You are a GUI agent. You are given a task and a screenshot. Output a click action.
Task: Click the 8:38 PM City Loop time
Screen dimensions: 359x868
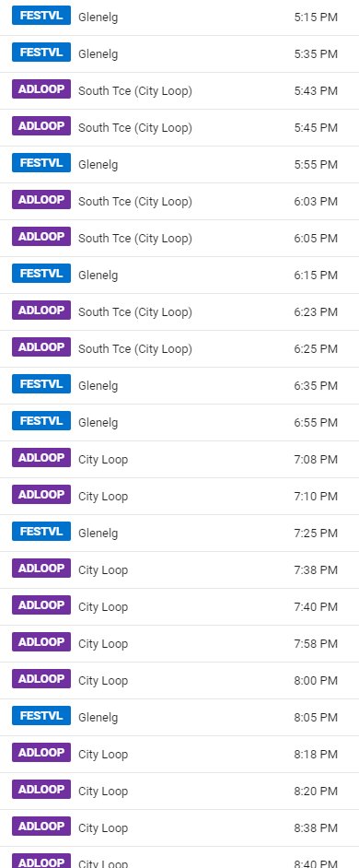point(316,828)
